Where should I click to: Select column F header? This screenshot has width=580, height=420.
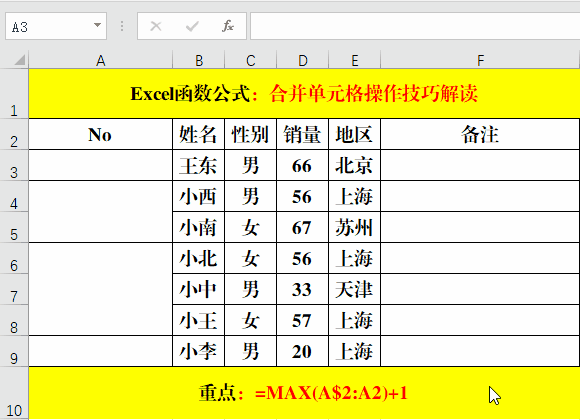tap(480, 60)
